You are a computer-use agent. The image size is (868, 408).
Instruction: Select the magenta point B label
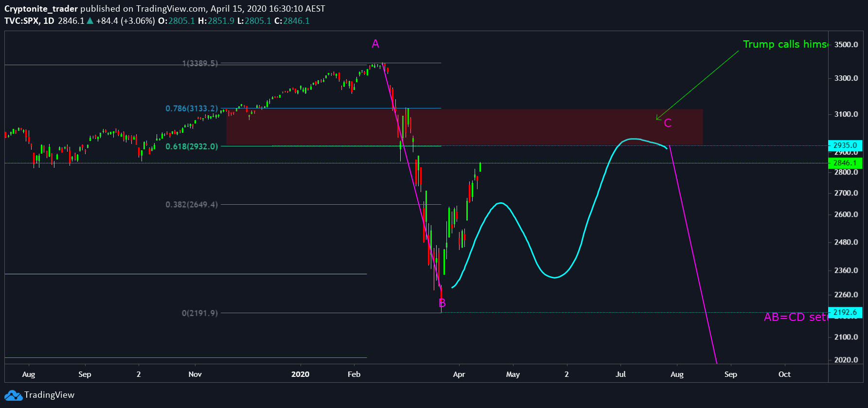pos(442,303)
